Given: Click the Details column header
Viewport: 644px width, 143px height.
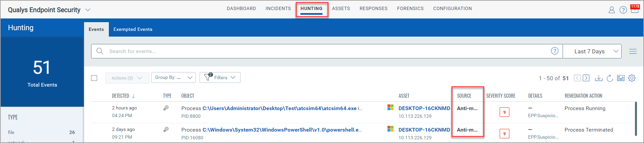Looking at the screenshot, I should coord(535,96).
